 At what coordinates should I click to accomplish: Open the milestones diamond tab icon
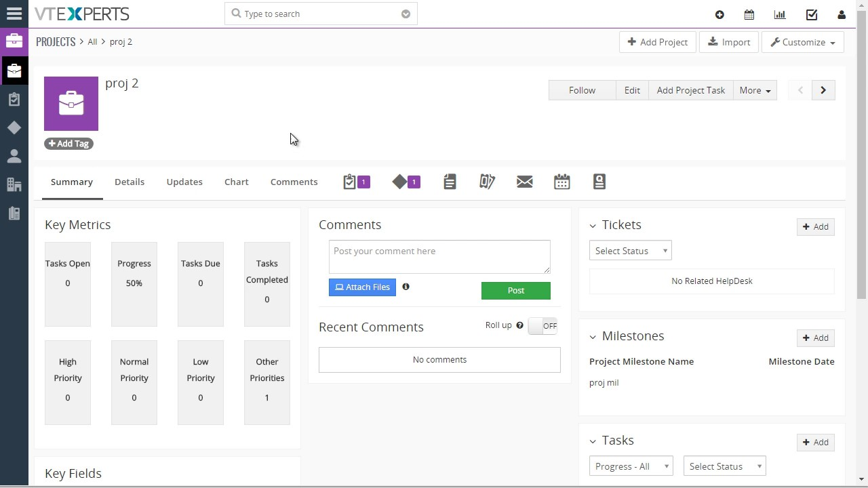coord(406,182)
